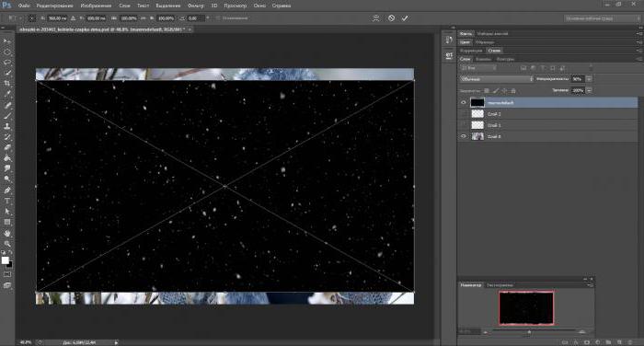
Task: Commit the transform with the checkmark icon
Action: (x=405, y=18)
